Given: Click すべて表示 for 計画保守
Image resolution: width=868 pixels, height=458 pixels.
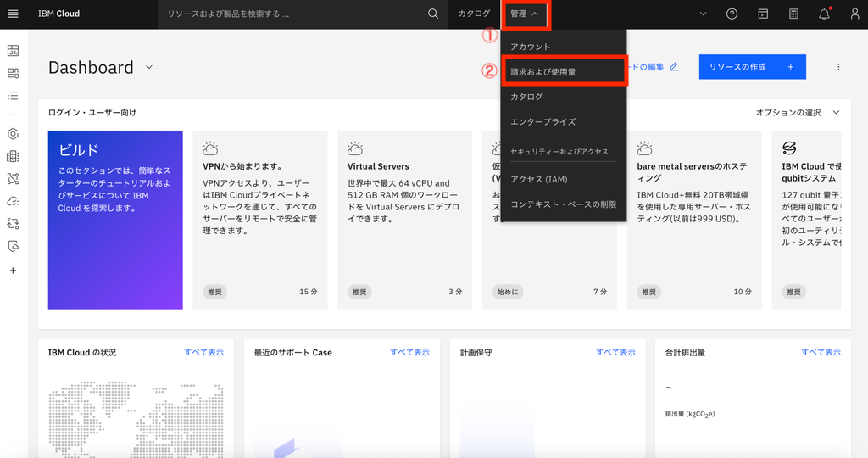Looking at the screenshot, I should tap(615, 352).
